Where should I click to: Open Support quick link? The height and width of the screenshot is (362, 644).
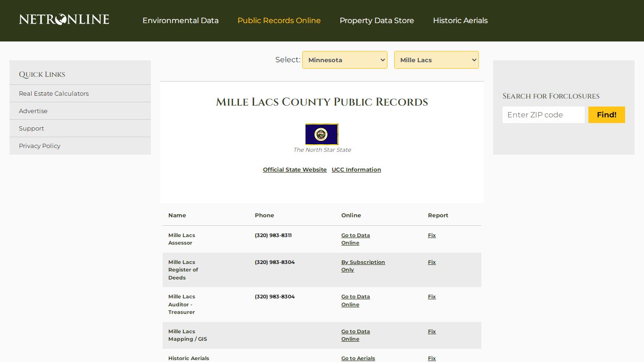pos(31,128)
